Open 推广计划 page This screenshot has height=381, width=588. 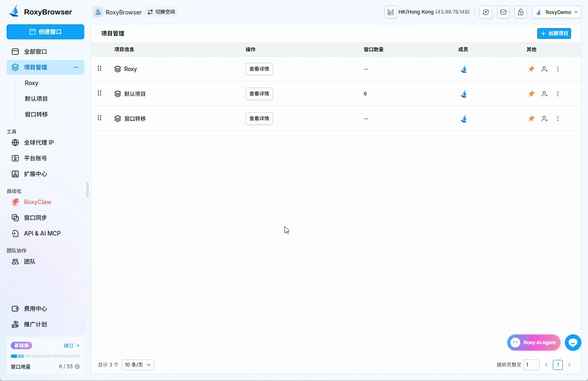(45, 324)
